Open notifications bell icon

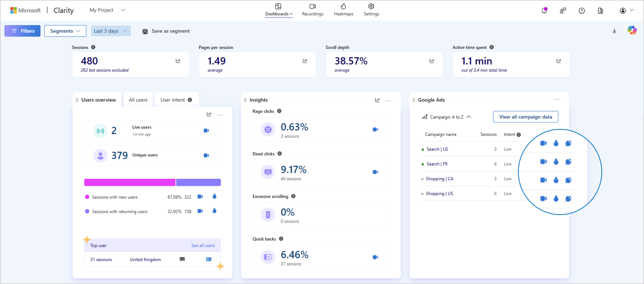[544, 11]
